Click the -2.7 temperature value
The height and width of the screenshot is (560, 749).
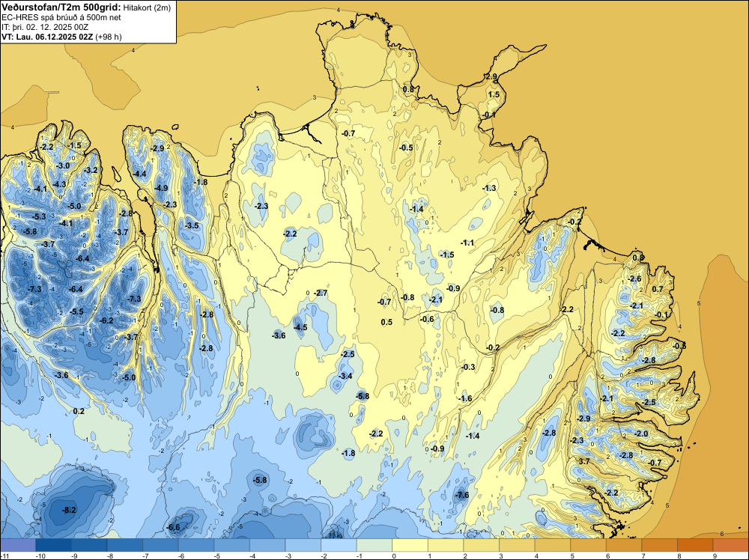(321, 293)
